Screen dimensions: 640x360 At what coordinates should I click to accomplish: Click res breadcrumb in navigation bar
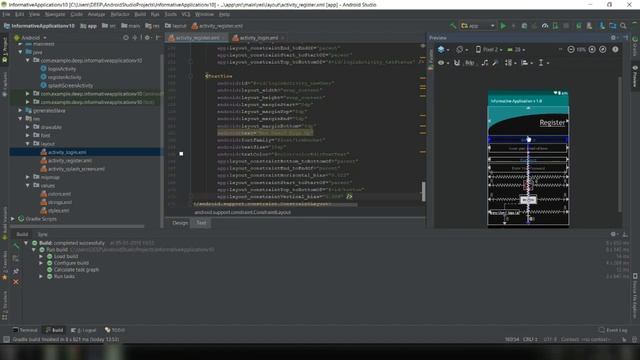153,26
